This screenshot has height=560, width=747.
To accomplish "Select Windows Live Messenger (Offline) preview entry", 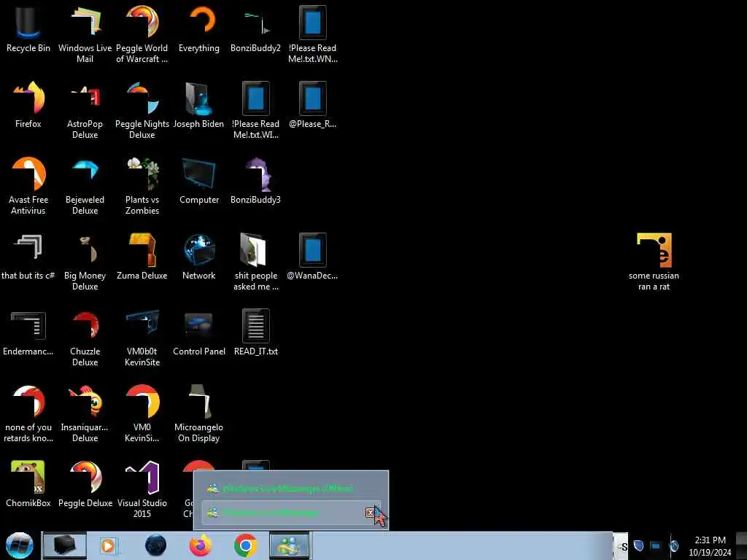I will 290,488.
